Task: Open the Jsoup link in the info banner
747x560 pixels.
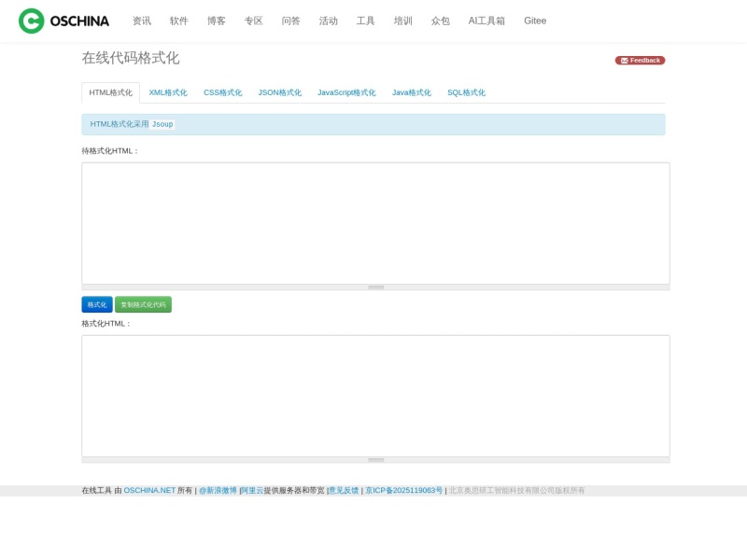Action: point(162,124)
